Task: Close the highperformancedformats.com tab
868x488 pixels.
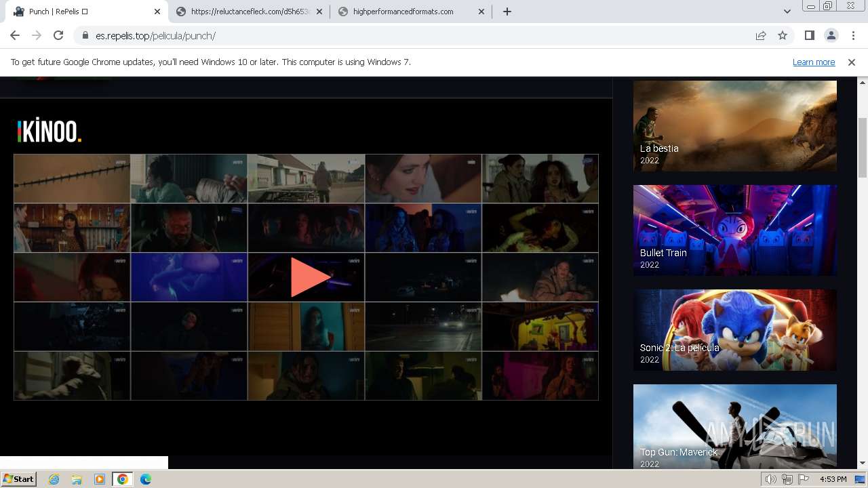Action: (x=481, y=12)
